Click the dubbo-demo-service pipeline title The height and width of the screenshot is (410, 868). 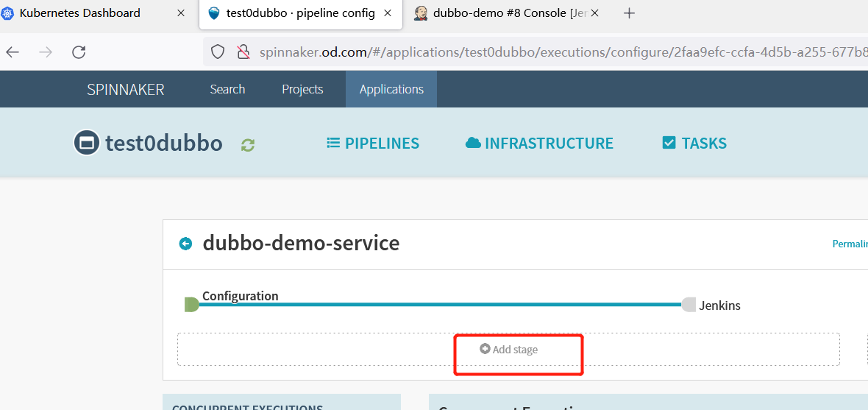click(x=301, y=243)
